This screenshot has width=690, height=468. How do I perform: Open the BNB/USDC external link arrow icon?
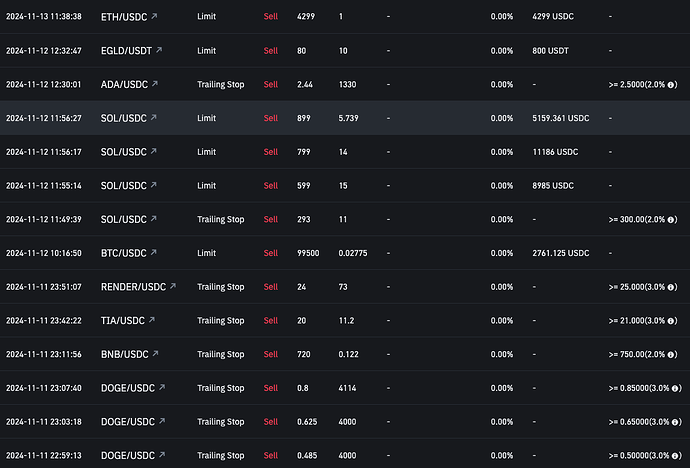(x=155, y=354)
